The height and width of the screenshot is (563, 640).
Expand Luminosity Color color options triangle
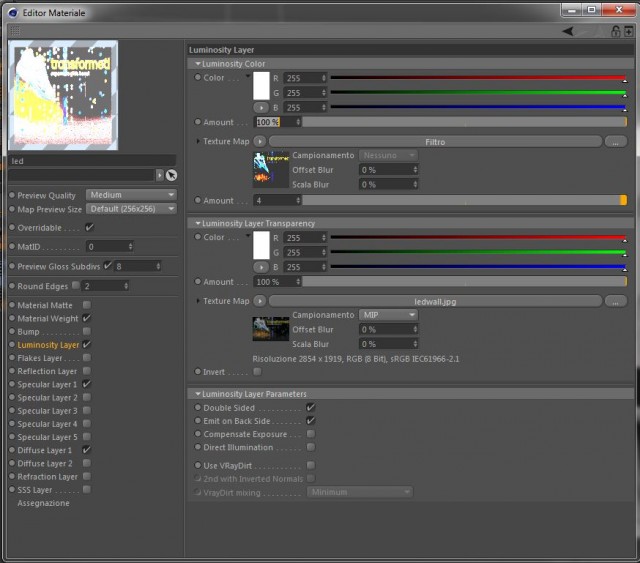tap(247, 76)
